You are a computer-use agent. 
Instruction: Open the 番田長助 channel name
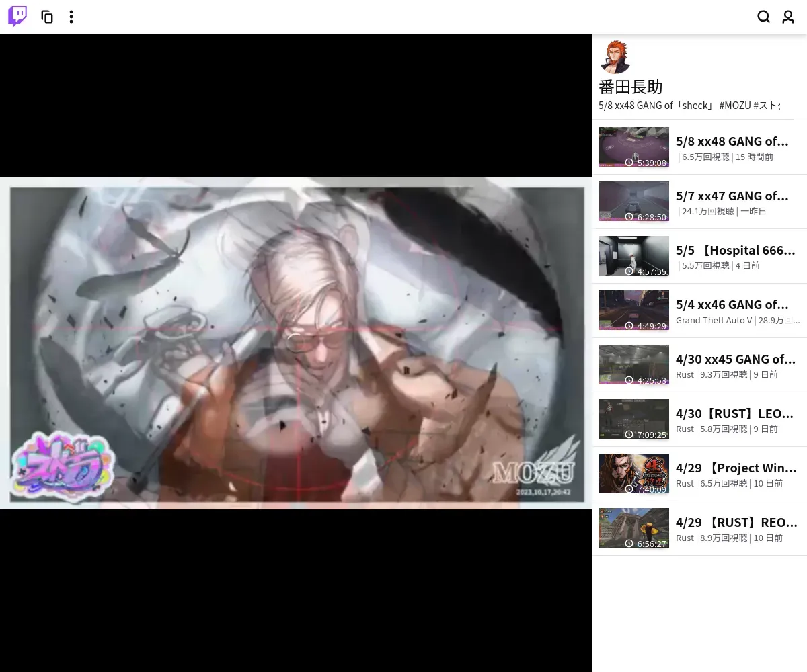[x=631, y=87]
